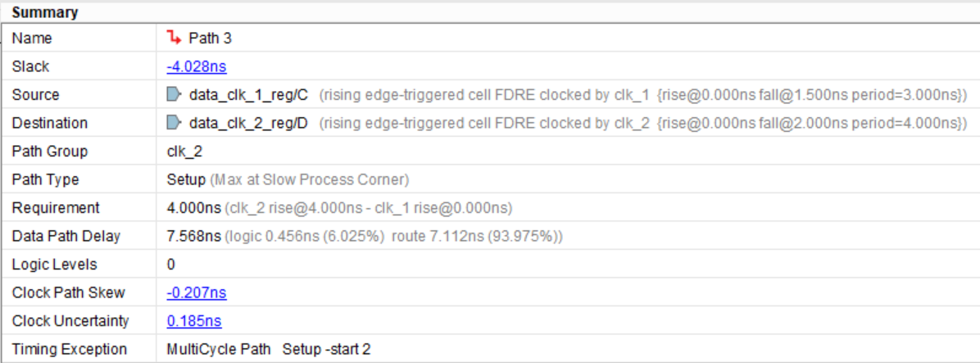Image resolution: width=980 pixels, height=363 pixels.
Task: Select the data_clk_2_reg/D destination pin name
Action: 248,123
